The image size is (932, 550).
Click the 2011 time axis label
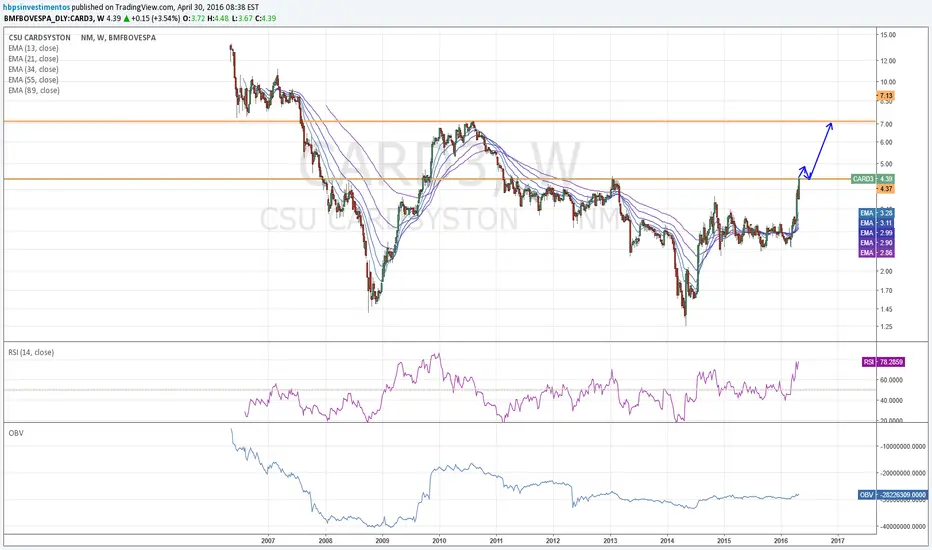[x=496, y=541]
